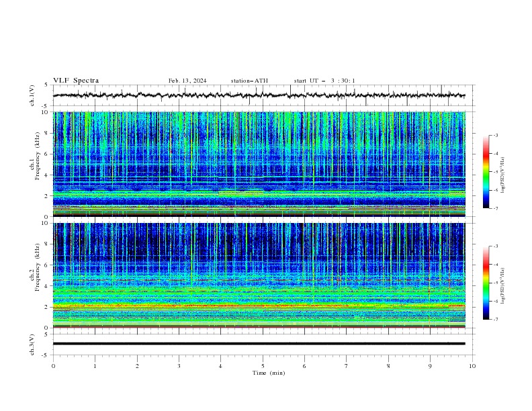Click the "Time (min)" axis label
Viewport: 532px width, 411px height.
[x=269, y=373]
